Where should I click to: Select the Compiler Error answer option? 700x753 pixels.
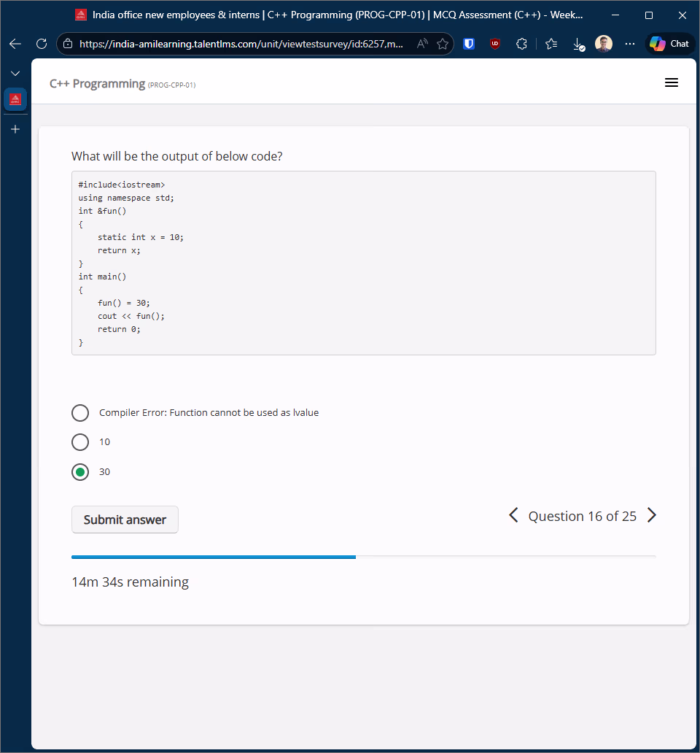[x=80, y=413]
